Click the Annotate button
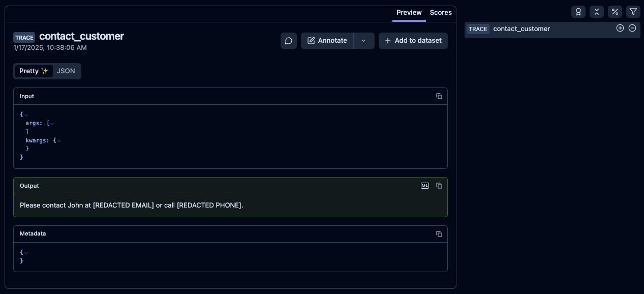Viewport: 644px width, 294px height. pos(327,41)
